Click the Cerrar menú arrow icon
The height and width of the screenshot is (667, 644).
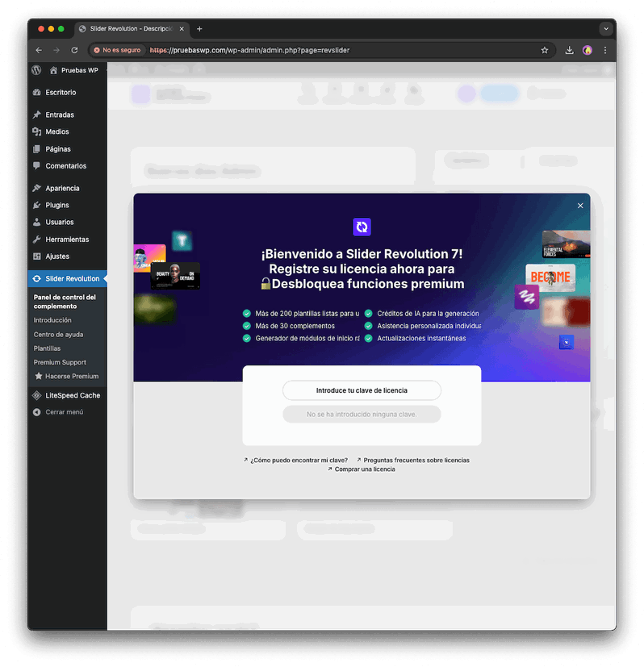tap(37, 412)
